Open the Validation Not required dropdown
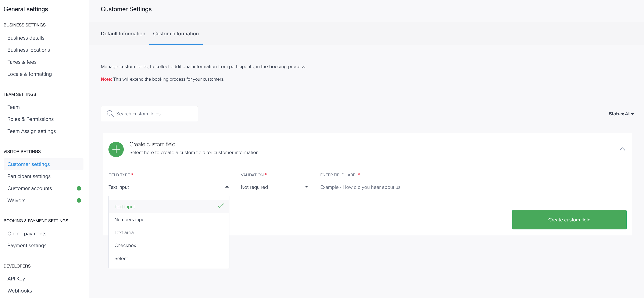The height and width of the screenshot is (298, 644). click(x=275, y=187)
